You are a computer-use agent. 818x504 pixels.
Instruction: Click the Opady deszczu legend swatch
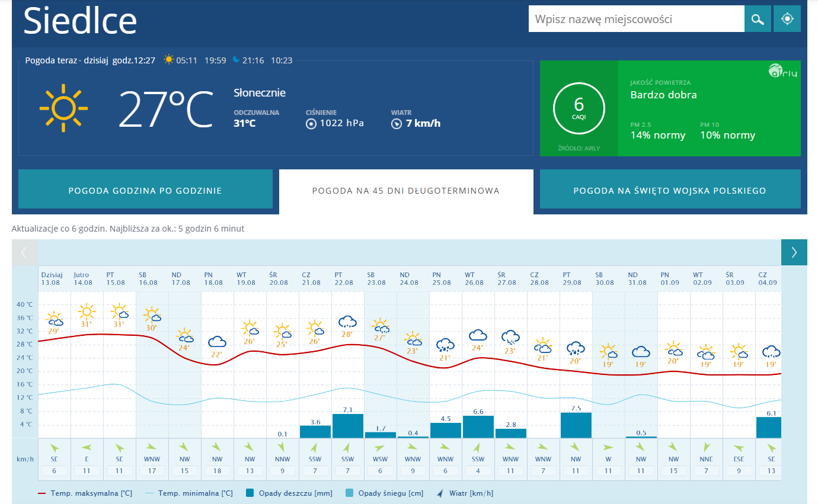250,493
